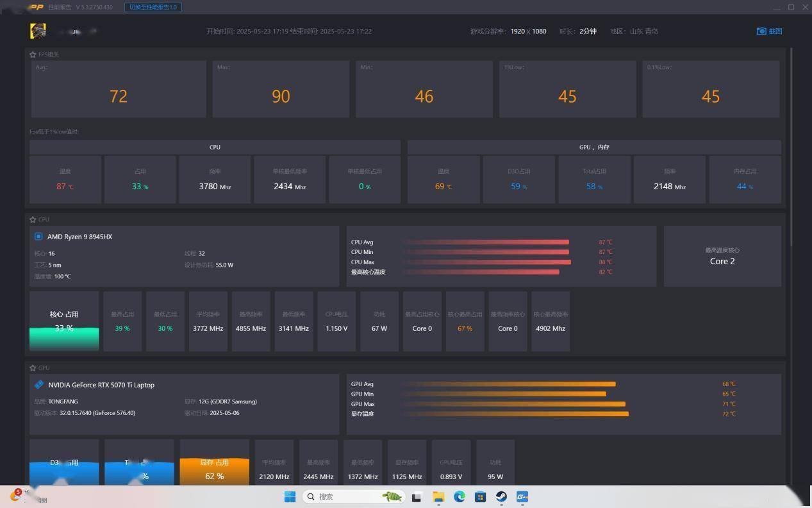This screenshot has height=508, width=812.
Task: Click the 最低频率 3141 MHz tile
Action: 294,321
